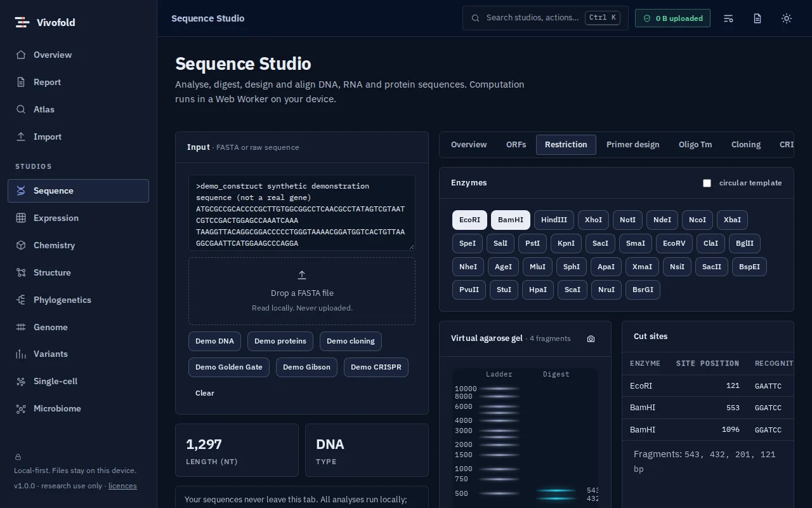Screen dimensions: 812x508
Task: Enable the PvuII enzyme
Action: click(x=469, y=290)
